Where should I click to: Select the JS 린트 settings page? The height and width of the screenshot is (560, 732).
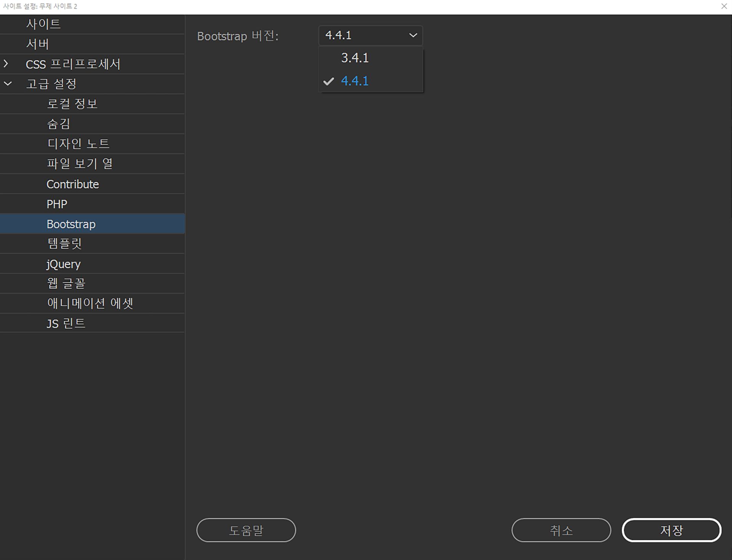tap(66, 323)
